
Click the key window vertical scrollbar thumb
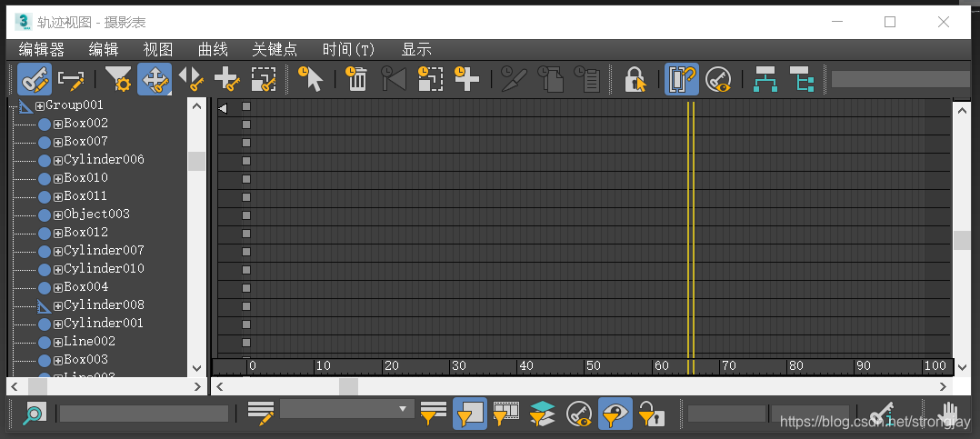point(961,240)
